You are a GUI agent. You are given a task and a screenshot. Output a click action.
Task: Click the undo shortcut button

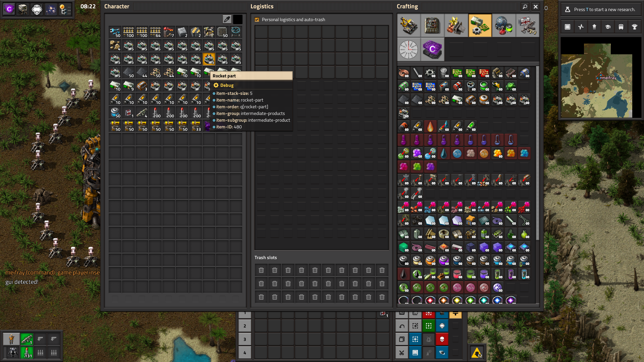[x=402, y=326]
